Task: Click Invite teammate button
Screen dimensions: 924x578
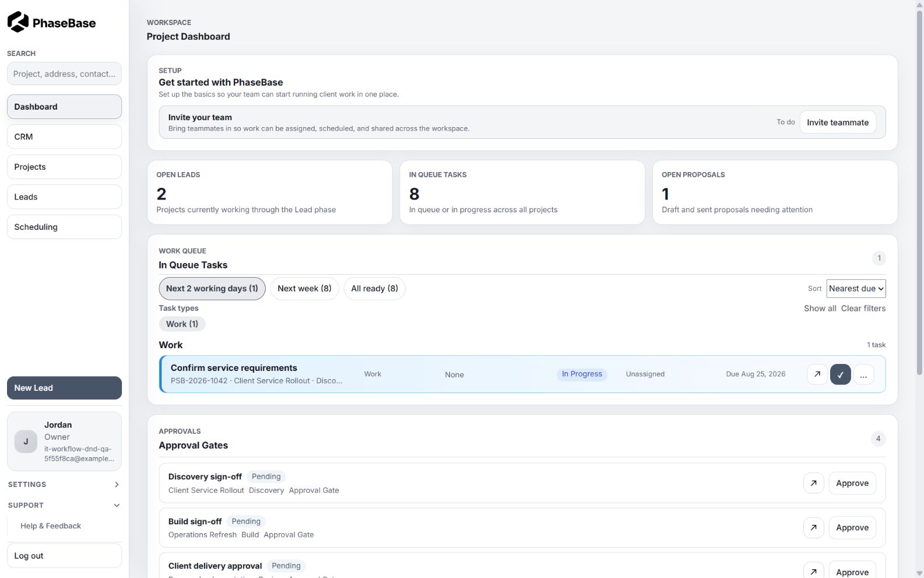Action: coord(838,122)
